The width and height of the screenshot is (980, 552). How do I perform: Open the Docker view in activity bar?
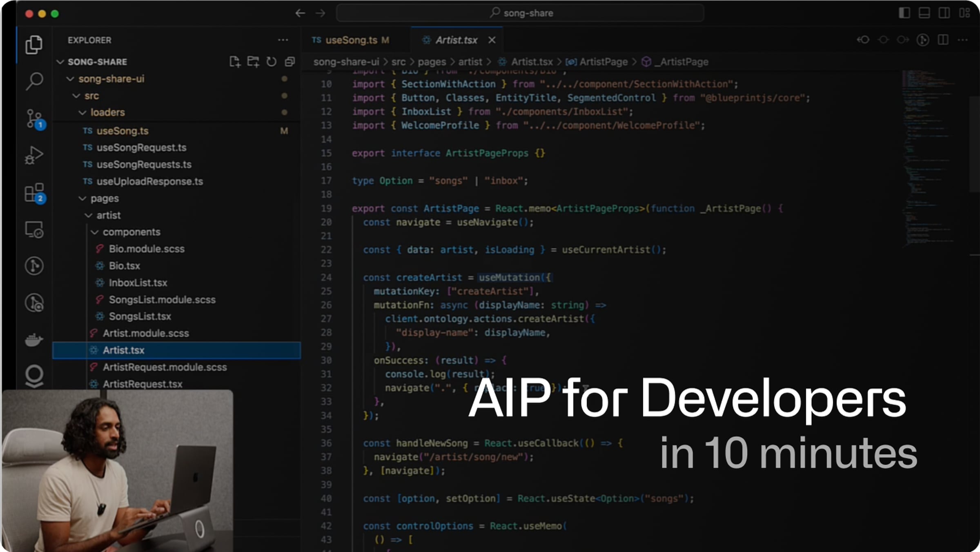34,340
